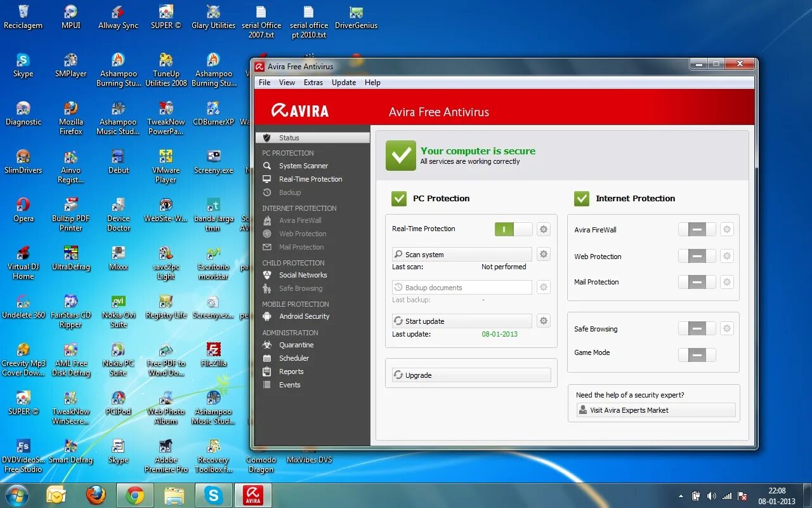Click the Windows Start button
This screenshot has width=812, height=508.
(x=16, y=495)
